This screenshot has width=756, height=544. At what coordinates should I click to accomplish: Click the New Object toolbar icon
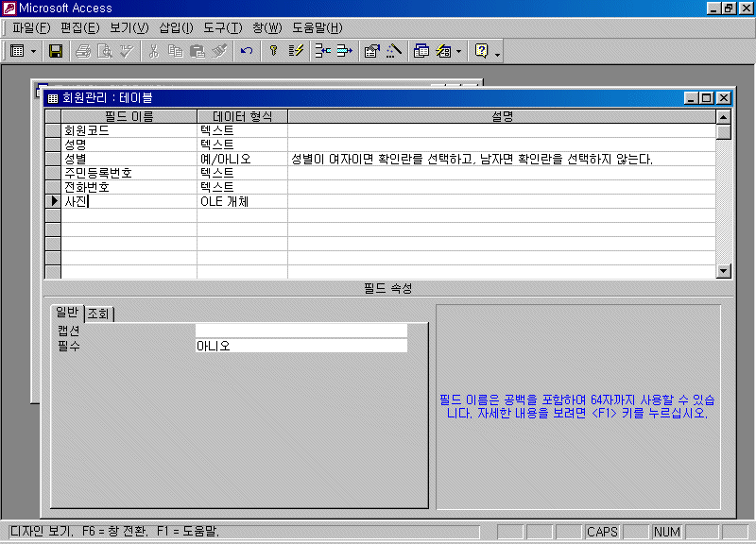[443, 51]
